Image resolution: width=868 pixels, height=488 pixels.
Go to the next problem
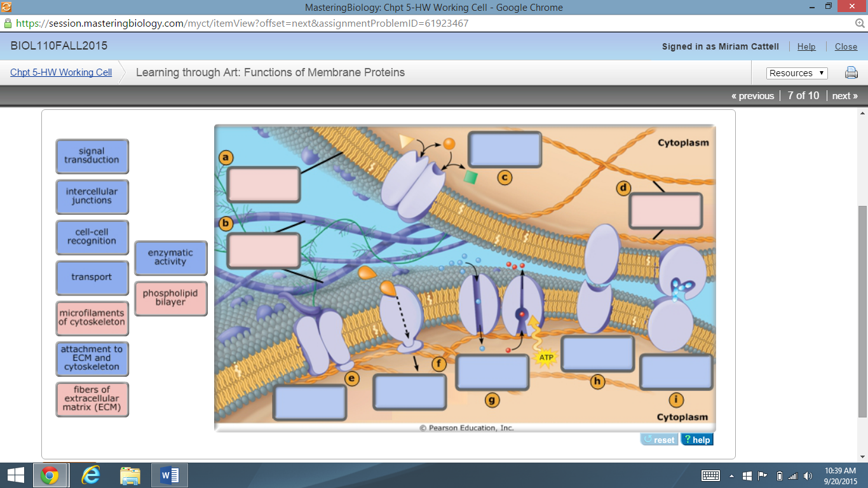pos(844,96)
